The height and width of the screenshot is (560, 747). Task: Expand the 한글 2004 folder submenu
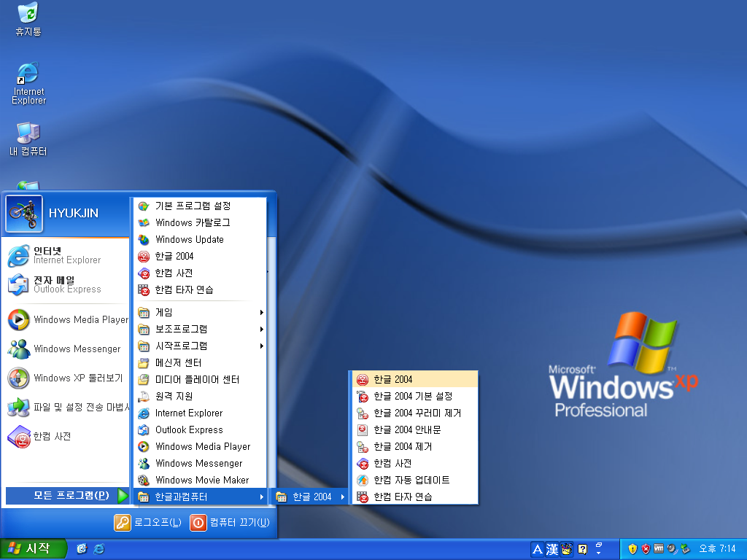coord(309,497)
